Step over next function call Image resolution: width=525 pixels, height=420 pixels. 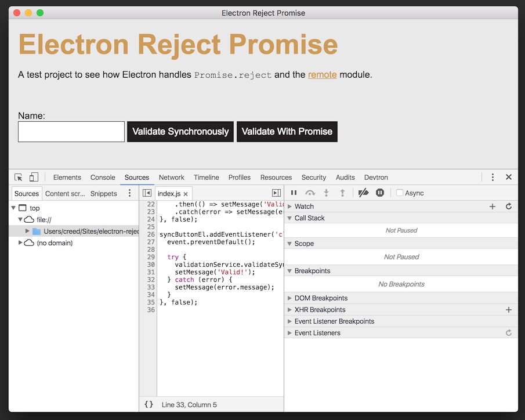click(310, 193)
